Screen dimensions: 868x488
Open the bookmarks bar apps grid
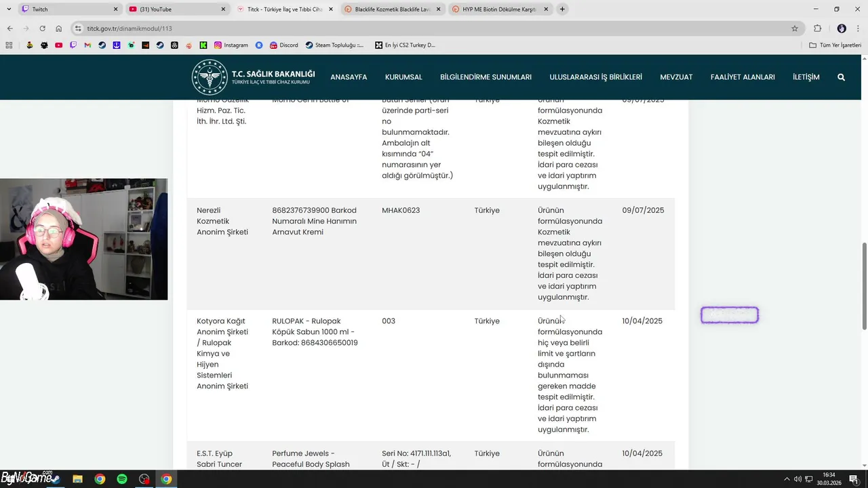[x=9, y=45]
